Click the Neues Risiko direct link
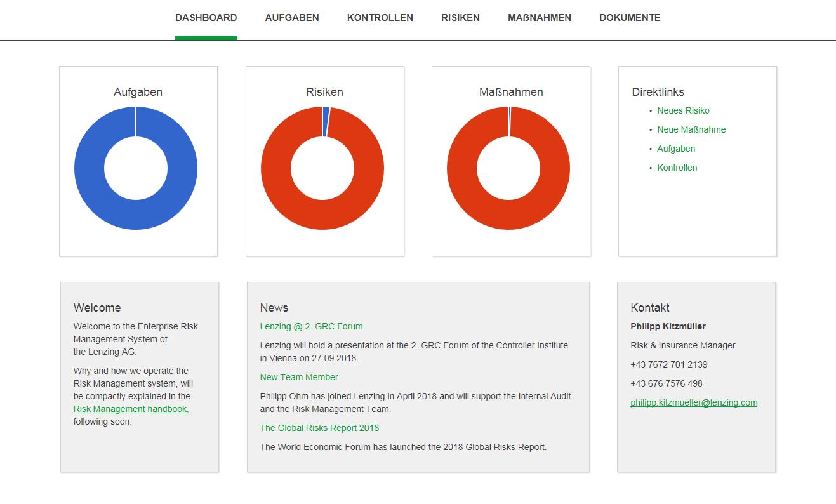Image resolution: width=836 pixels, height=504 pixels. (683, 110)
